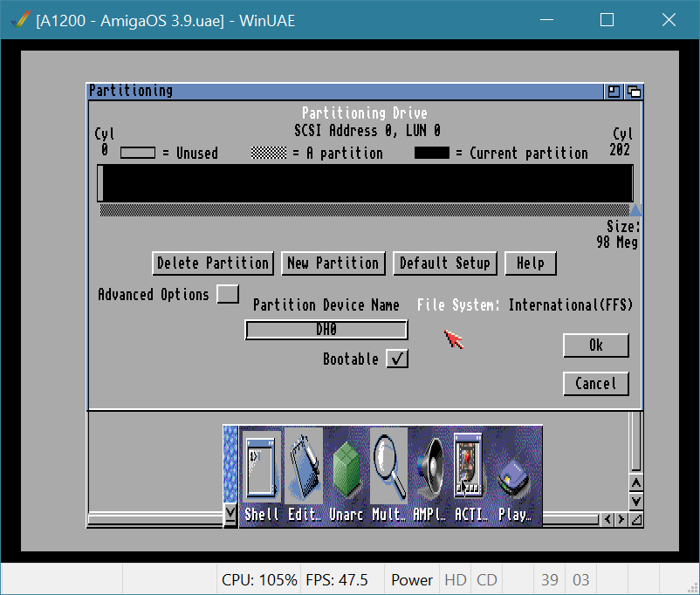Click back window scroll down arrow
Image resolution: width=700 pixels, height=595 pixels.
pyautogui.click(x=635, y=501)
